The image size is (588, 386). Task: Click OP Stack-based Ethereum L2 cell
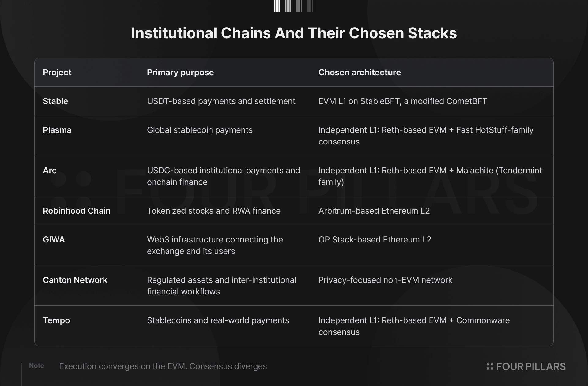click(375, 239)
